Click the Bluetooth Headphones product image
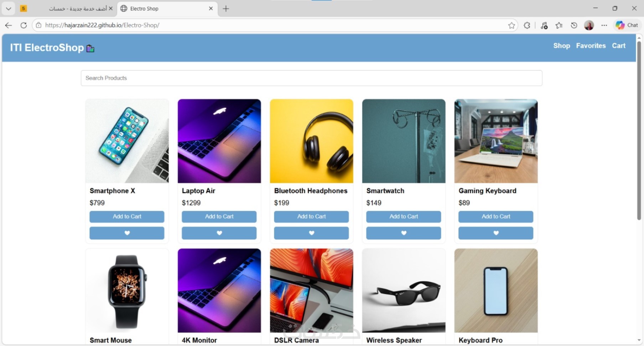The width and height of the screenshot is (644, 346). (x=311, y=141)
